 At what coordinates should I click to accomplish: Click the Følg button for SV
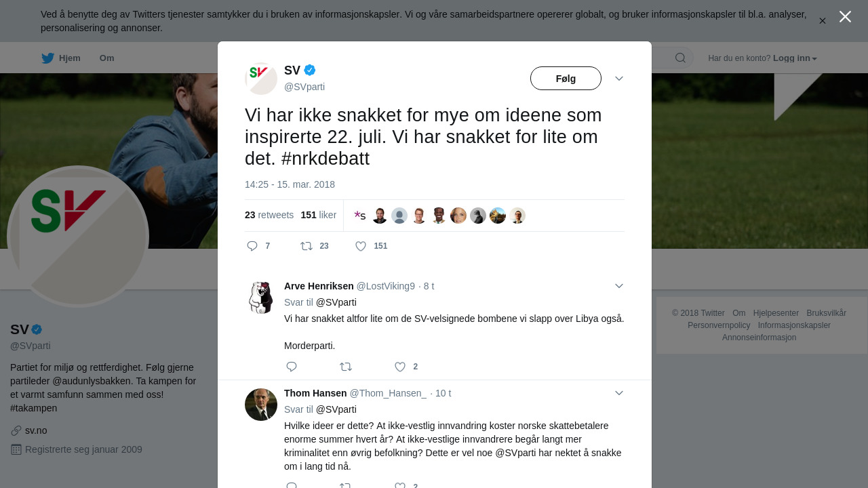click(x=566, y=79)
